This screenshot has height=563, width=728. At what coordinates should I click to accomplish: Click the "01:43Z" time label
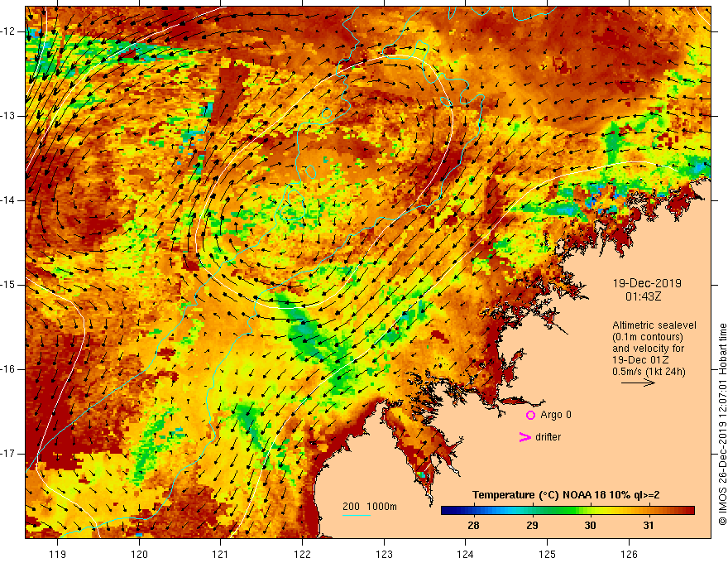pos(643,296)
